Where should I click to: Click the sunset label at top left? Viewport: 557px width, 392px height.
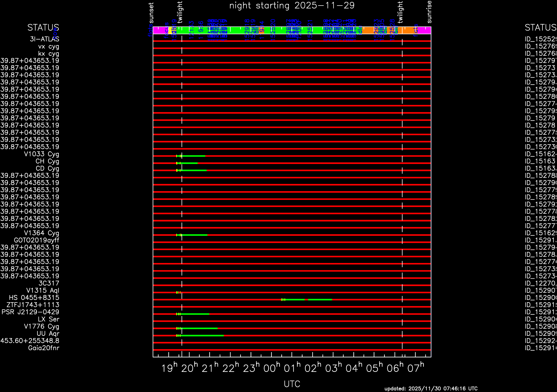coord(151,13)
